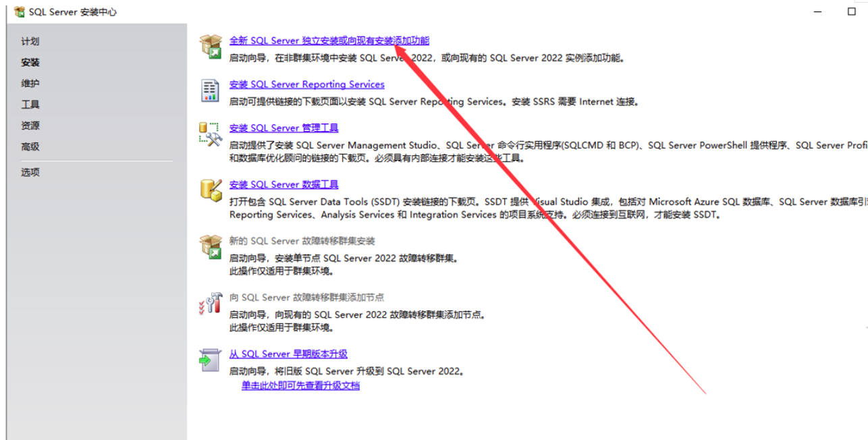Select 计划 in the left sidebar
The width and height of the screenshot is (868, 440).
tap(30, 41)
